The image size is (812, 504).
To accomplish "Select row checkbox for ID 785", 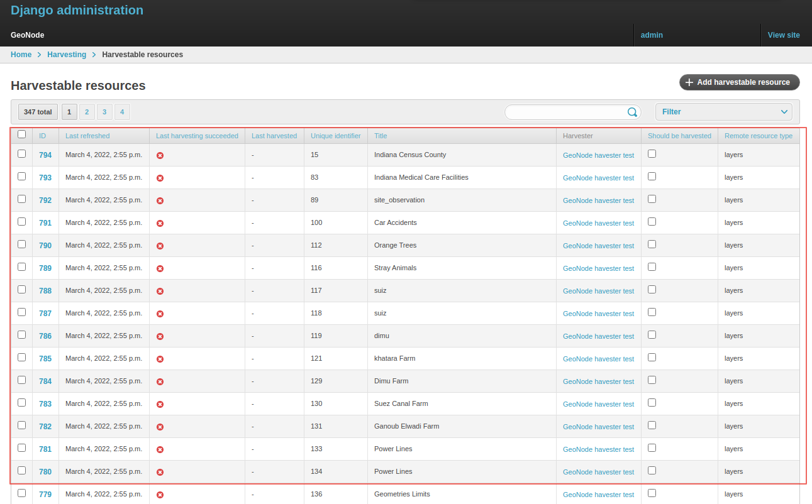I will [x=21, y=357].
